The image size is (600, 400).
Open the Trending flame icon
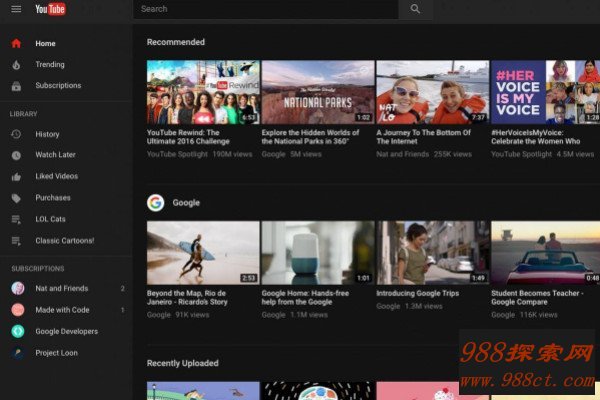[x=16, y=65]
